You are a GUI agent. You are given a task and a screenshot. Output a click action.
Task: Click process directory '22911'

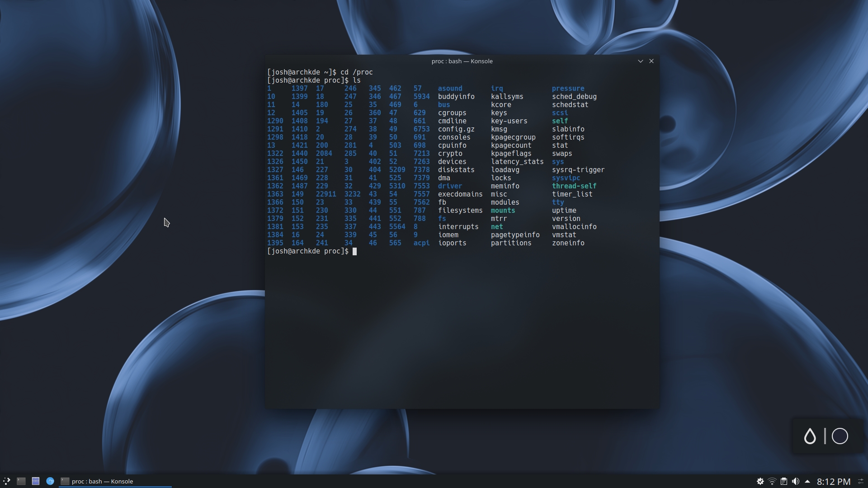(x=325, y=194)
